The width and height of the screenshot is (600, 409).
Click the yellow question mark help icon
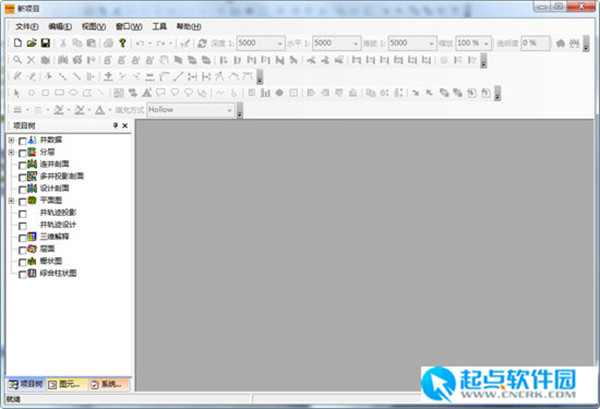[x=122, y=43]
